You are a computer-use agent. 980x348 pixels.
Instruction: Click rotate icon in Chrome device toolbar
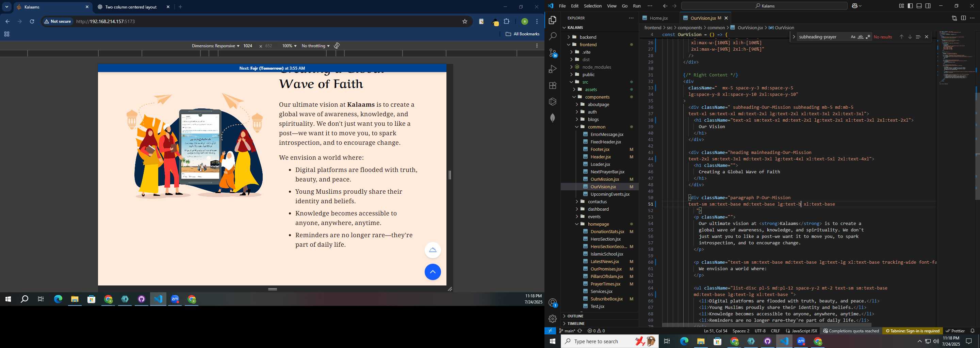pos(337,46)
